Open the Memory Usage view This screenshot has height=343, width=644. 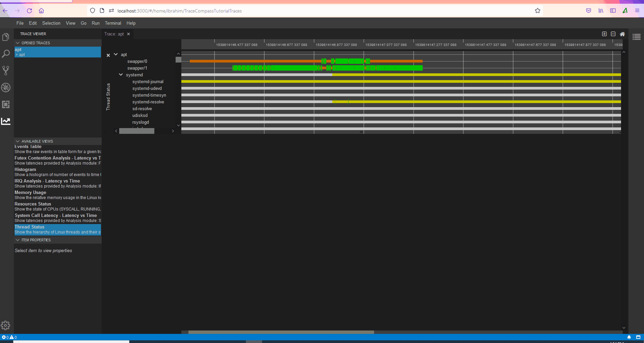(57, 195)
